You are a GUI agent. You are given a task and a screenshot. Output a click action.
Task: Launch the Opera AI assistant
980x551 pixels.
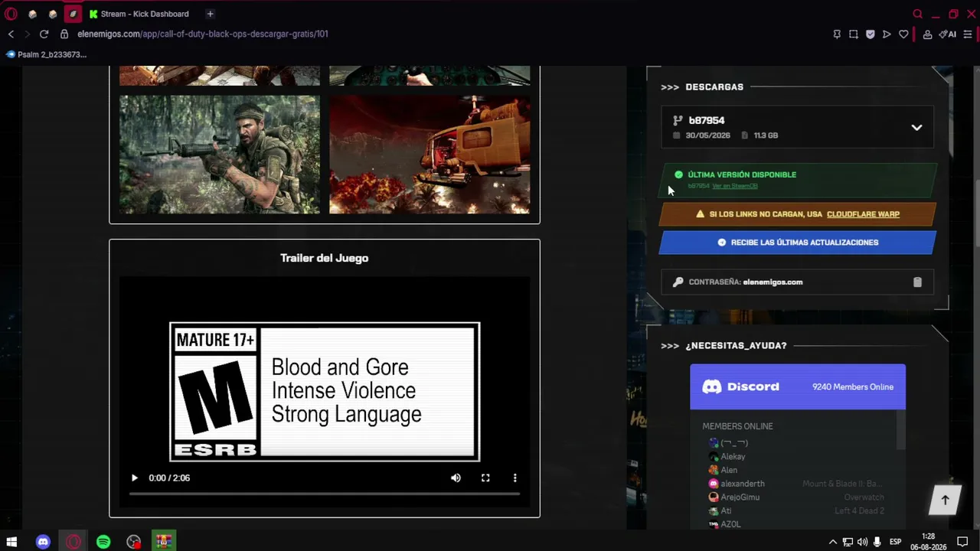[948, 34]
